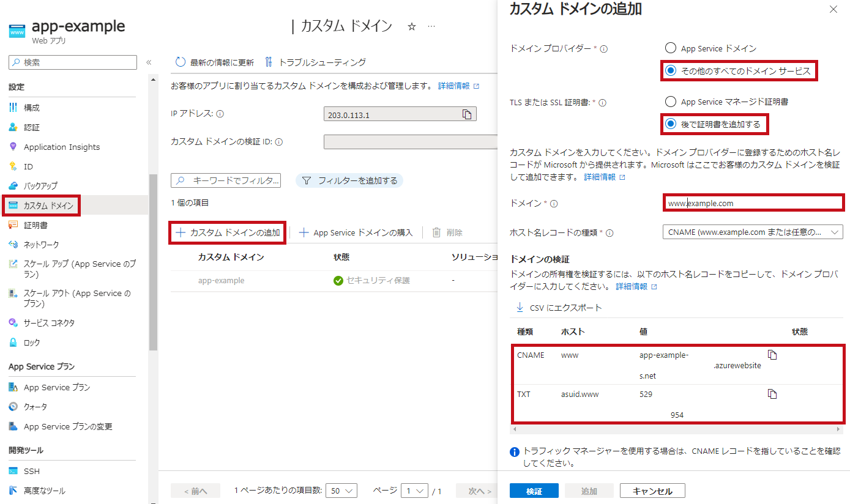Click the sidebar vertical scrollbar
This screenshot has height=504, width=850.
point(154,262)
